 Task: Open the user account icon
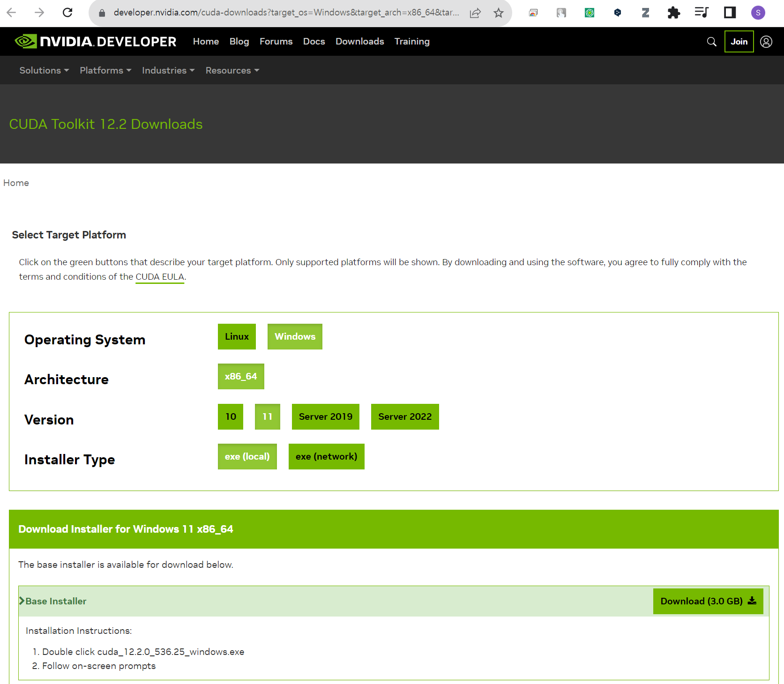[x=766, y=42]
